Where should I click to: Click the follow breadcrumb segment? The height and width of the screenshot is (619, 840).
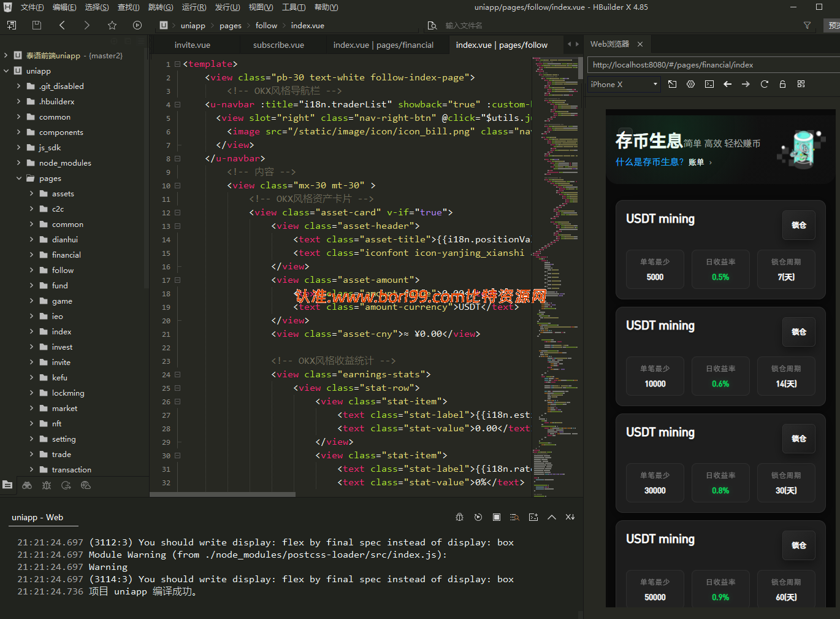(266, 26)
